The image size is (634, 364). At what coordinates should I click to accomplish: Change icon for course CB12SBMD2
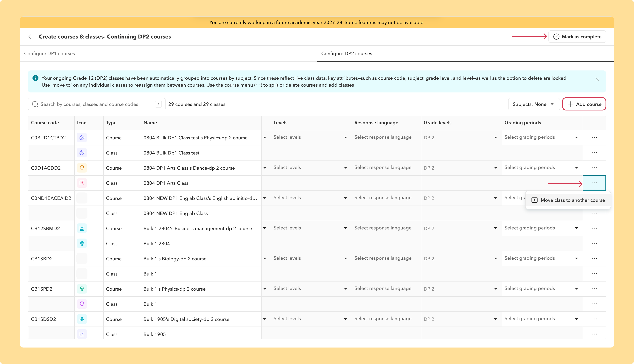(82, 228)
